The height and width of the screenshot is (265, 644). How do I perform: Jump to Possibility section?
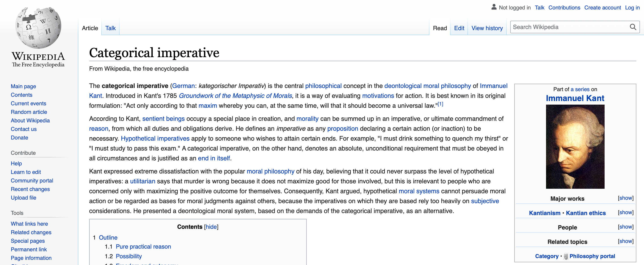coord(129,256)
